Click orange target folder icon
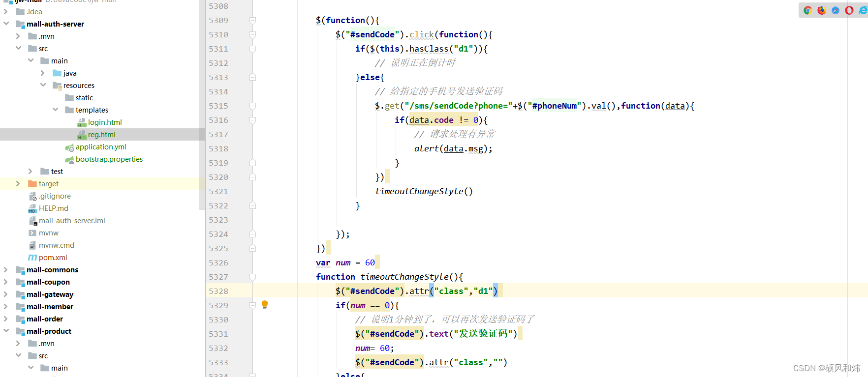 [x=32, y=184]
